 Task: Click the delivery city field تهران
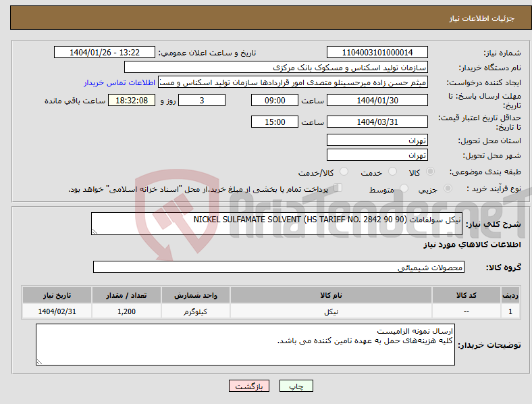pos(377,155)
